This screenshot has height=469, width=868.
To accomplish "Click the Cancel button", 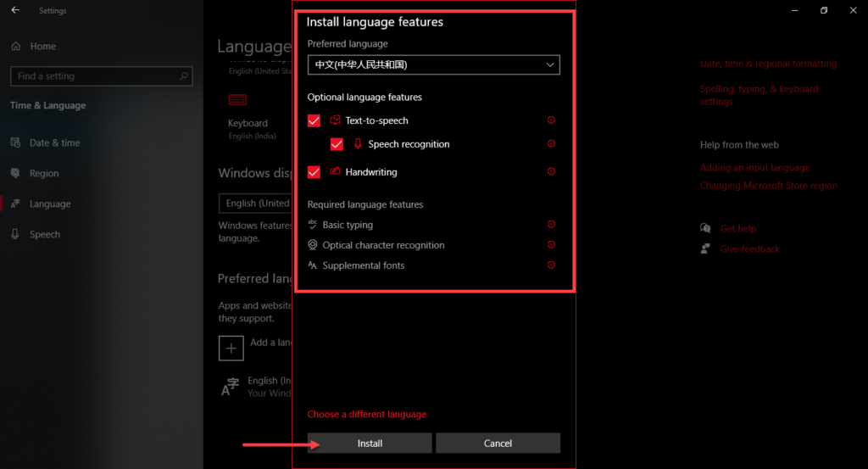I will pos(498,443).
